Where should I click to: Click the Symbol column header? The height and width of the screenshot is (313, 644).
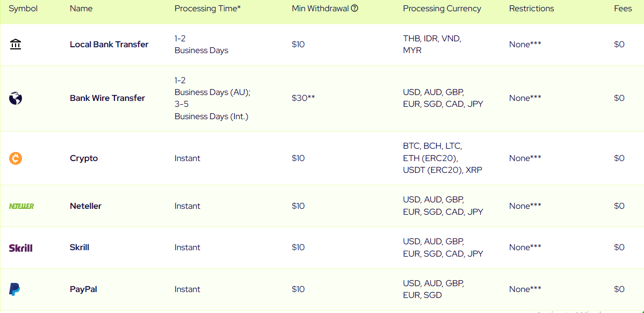click(x=23, y=9)
